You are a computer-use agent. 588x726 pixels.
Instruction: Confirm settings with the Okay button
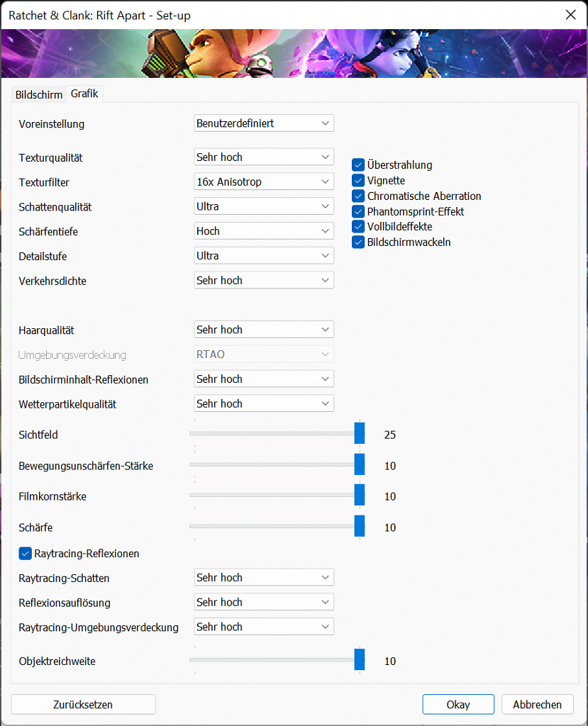[458, 704]
